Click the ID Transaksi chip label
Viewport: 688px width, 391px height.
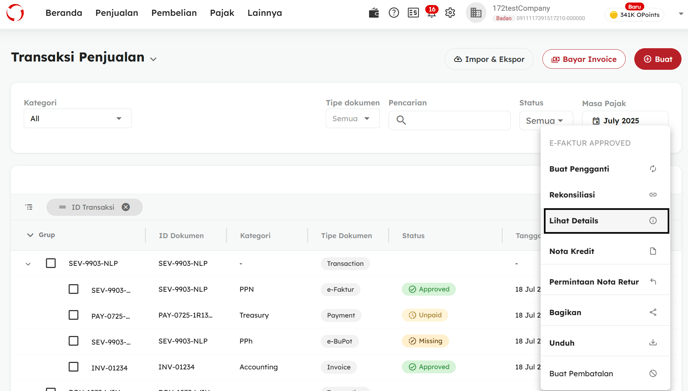(93, 207)
